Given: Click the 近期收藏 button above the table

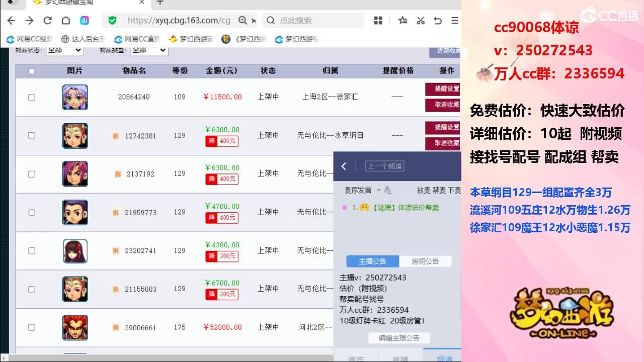Looking at the screenshot, I should pyautogui.click(x=445, y=51).
